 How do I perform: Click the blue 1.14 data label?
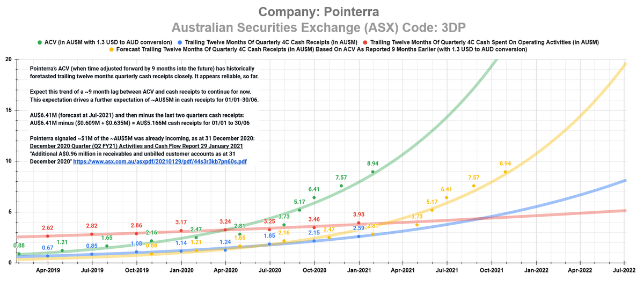(180, 243)
